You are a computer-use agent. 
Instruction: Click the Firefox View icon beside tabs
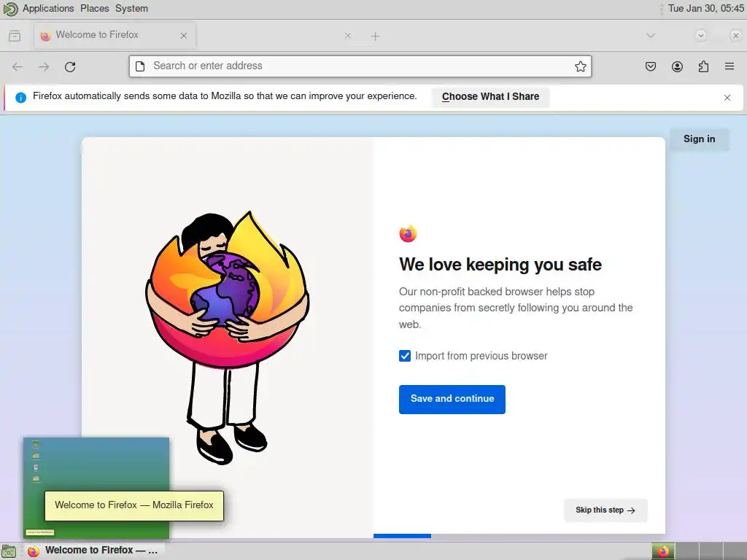15,36
